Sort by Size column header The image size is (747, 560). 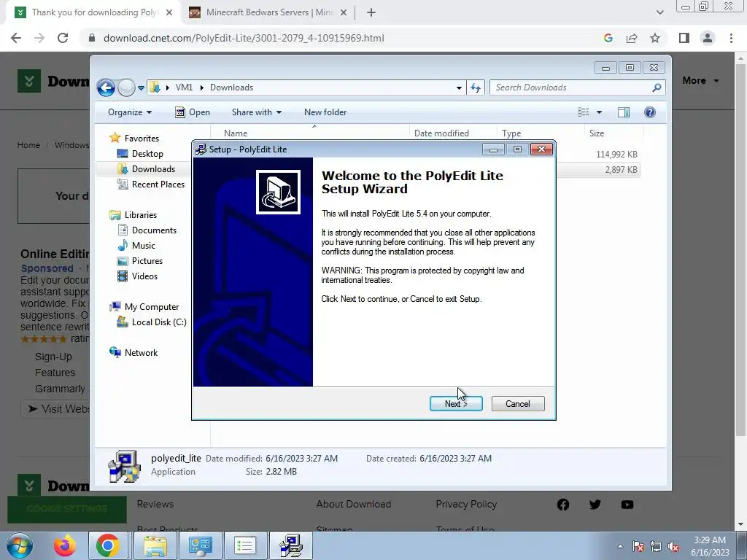[597, 133]
